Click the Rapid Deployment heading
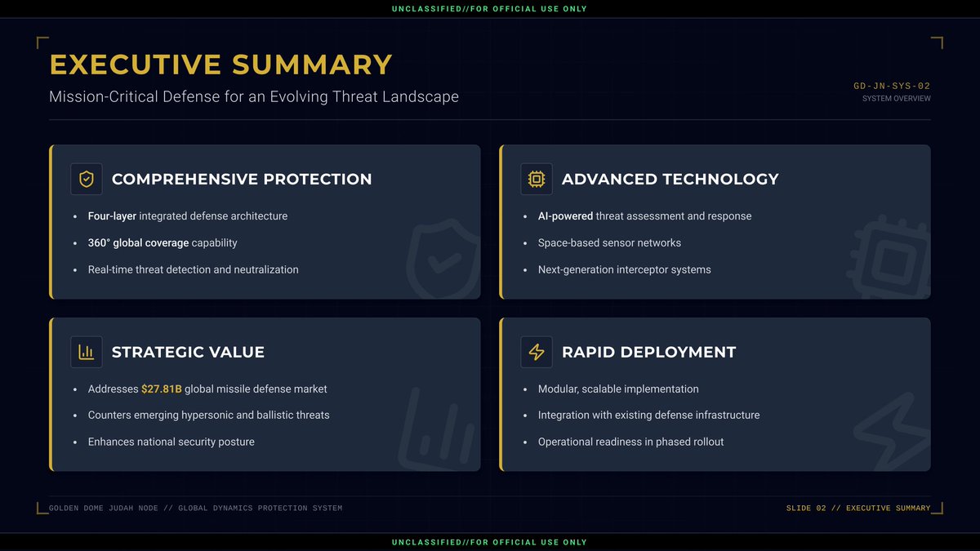980x551 pixels. coord(648,352)
